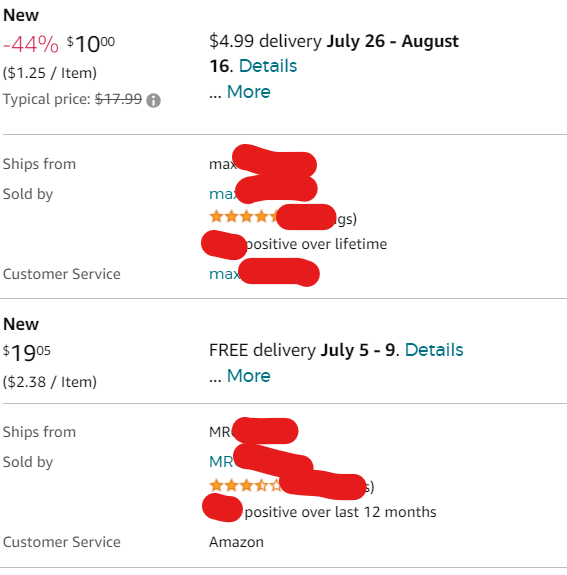
Task: Open the Sold by seller link starting with MR
Action: [261, 462]
